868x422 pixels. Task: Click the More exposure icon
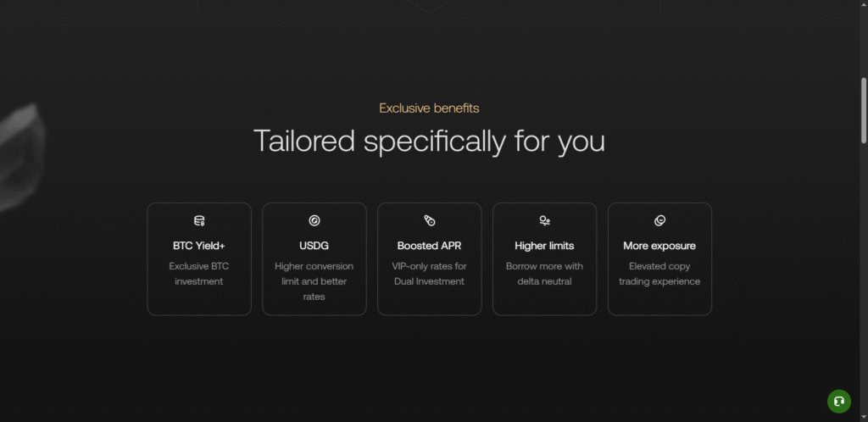(659, 221)
